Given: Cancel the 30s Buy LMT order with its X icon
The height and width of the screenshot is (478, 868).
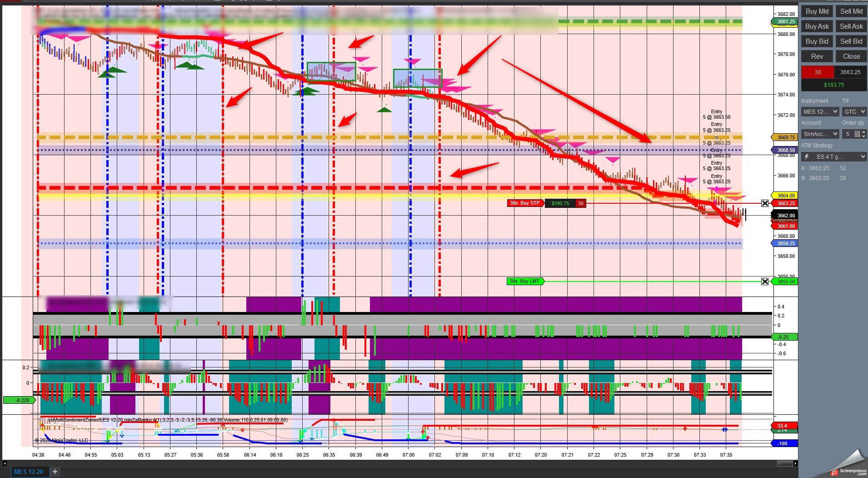Looking at the screenshot, I should [x=765, y=282].
